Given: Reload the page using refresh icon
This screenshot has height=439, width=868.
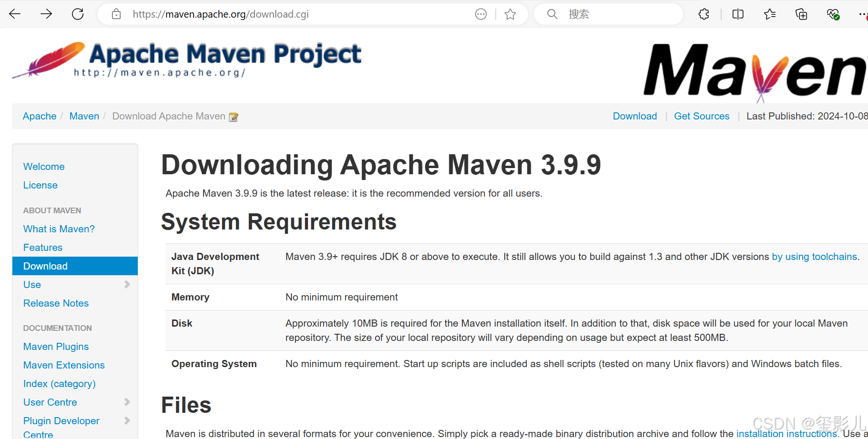Looking at the screenshot, I should (x=78, y=14).
